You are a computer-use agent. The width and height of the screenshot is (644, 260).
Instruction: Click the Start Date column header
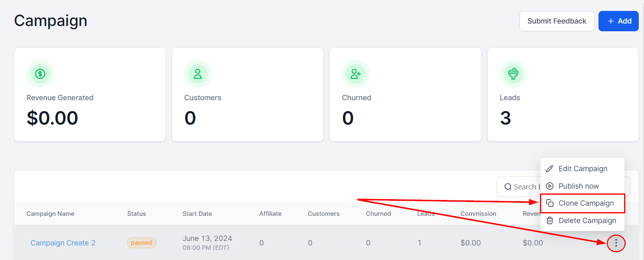click(197, 214)
